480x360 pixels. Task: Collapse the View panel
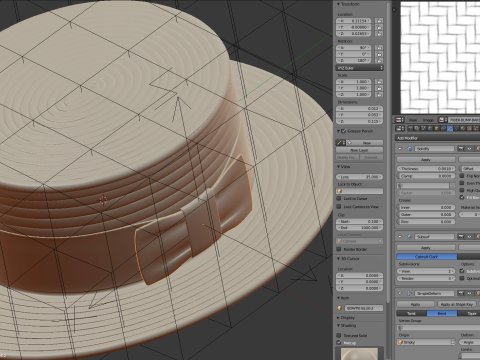pos(339,167)
